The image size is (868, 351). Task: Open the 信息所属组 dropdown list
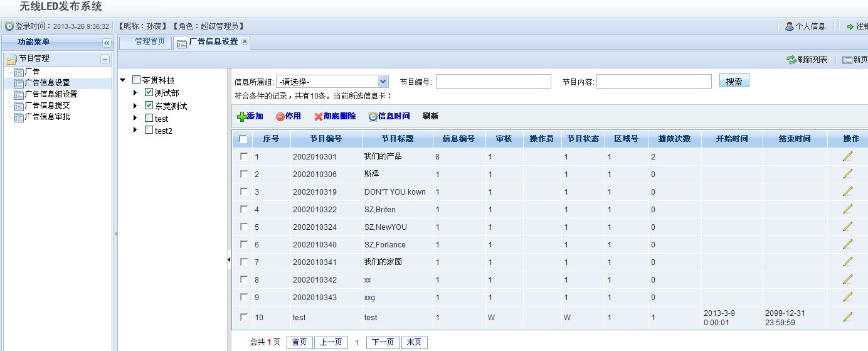[383, 82]
